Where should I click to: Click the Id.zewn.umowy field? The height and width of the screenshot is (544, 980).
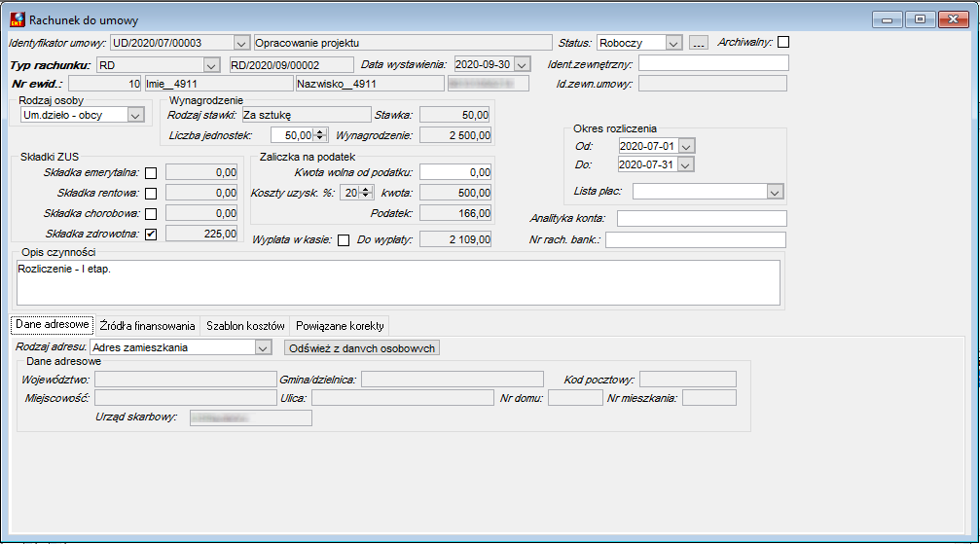pyautogui.click(x=713, y=83)
